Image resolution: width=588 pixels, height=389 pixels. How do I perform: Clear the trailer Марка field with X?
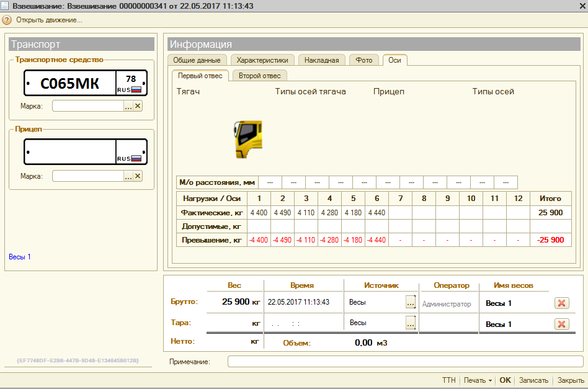(138, 176)
